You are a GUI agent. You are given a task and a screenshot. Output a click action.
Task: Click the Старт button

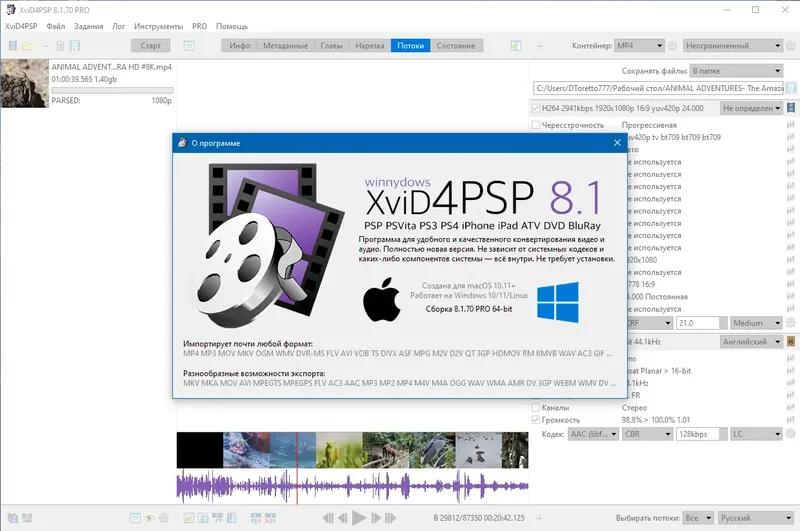[151, 45]
